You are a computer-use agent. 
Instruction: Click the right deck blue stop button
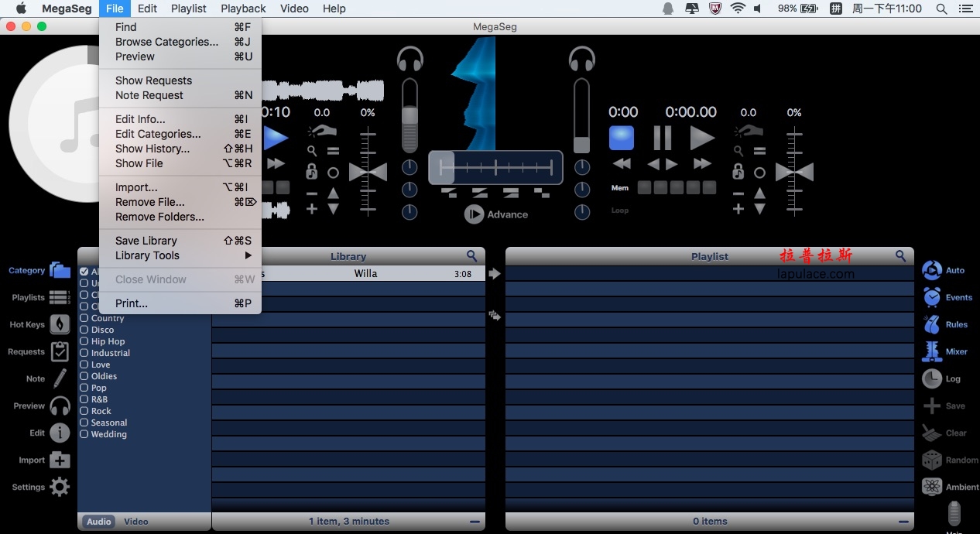pos(622,138)
